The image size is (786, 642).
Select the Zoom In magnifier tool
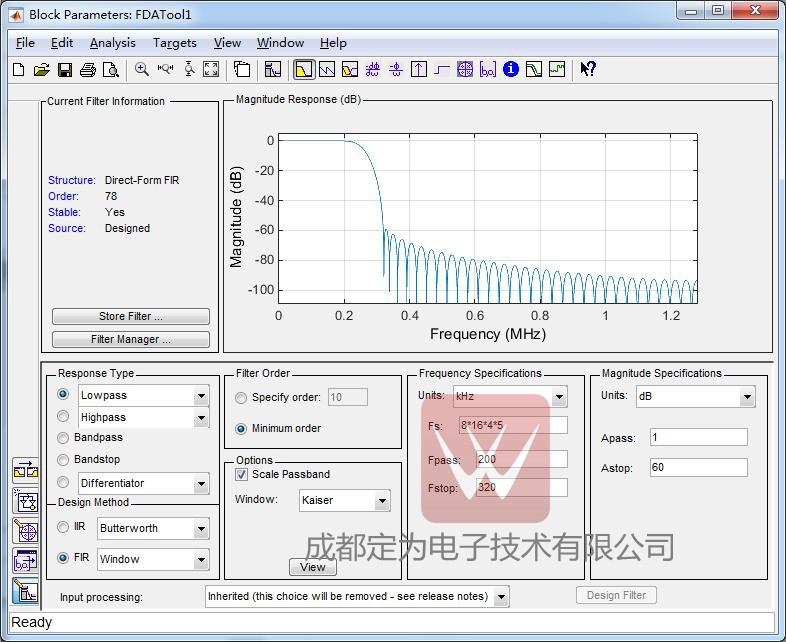(142, 69)
